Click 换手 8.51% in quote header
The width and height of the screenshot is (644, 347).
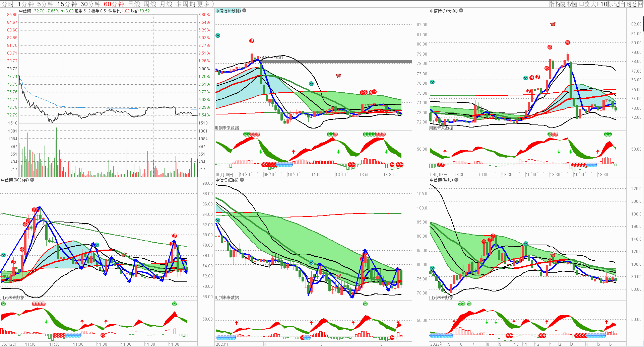tap(102, 11)
